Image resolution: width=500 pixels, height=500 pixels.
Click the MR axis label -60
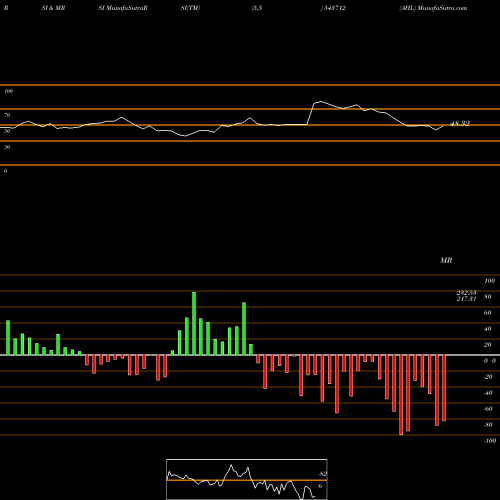tap(488, 409)
